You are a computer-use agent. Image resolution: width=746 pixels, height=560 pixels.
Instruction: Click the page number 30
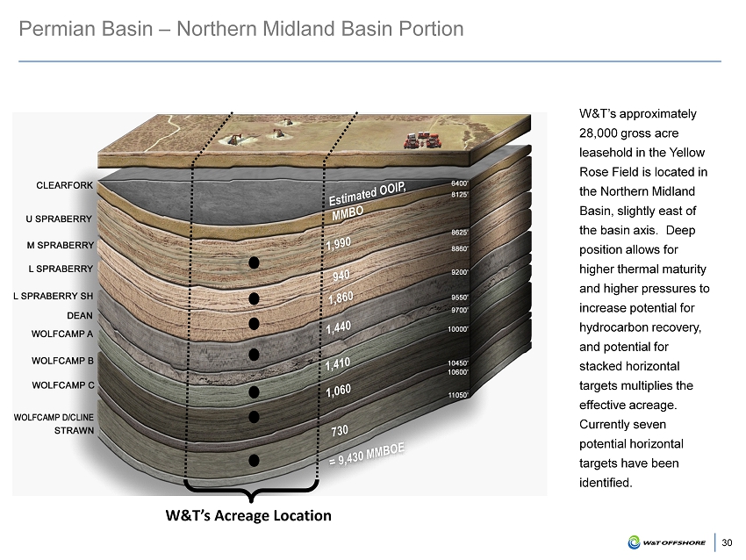click(727, 543)
